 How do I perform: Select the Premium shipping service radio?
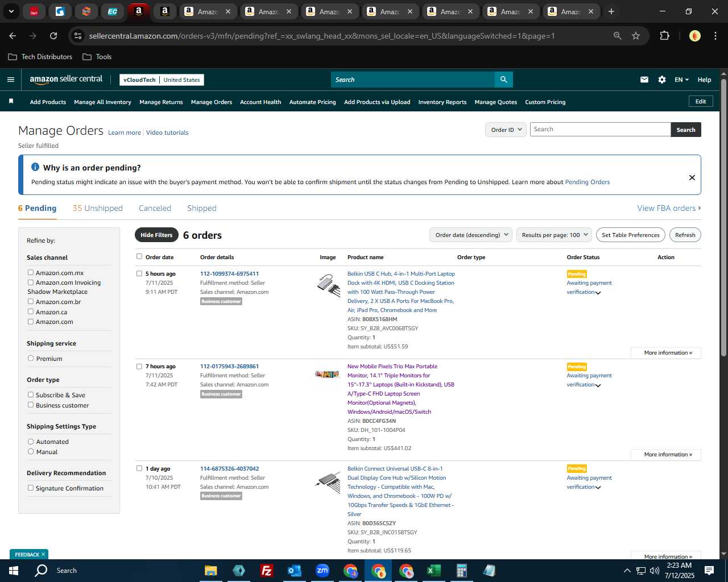pos(31,359)
